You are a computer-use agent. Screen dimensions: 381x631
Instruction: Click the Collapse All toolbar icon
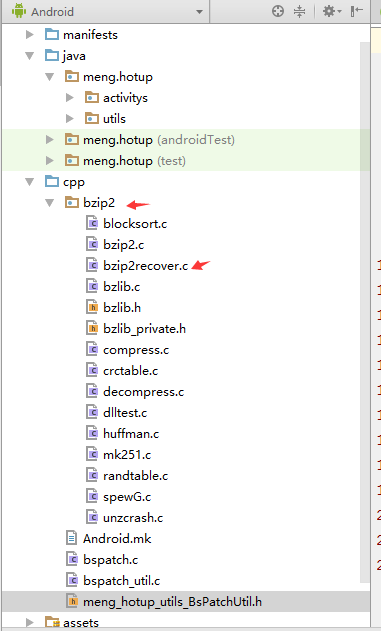click(x=299, y=11)
